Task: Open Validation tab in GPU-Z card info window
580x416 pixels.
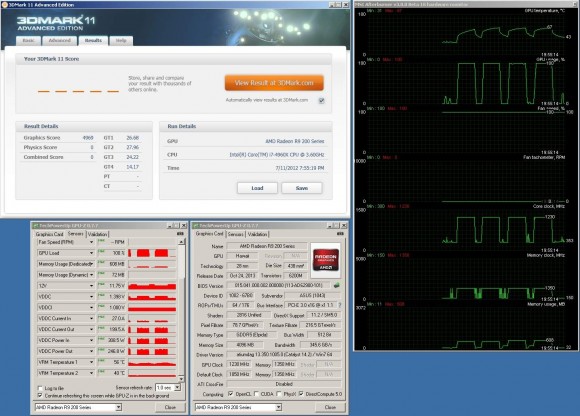Action: [x=257, y=234]
